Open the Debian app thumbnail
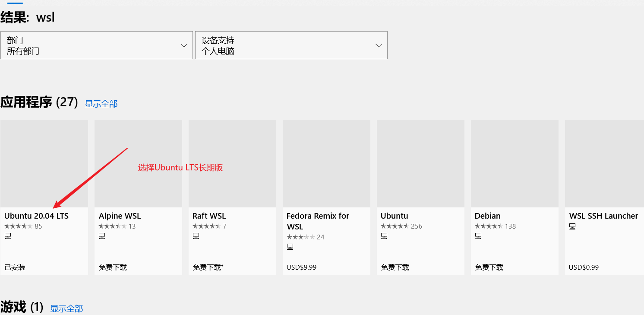Image resolution: width=644 pixels, height=315 pixels. [515, 163]
